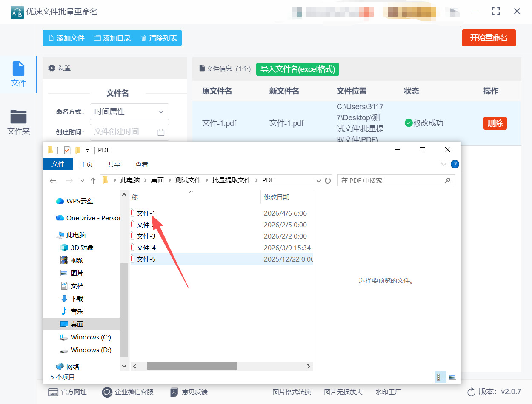532x404 pixels.
Task: Click the 在 PDF 中搜索 search box
Action: click(x=396, y=180)
